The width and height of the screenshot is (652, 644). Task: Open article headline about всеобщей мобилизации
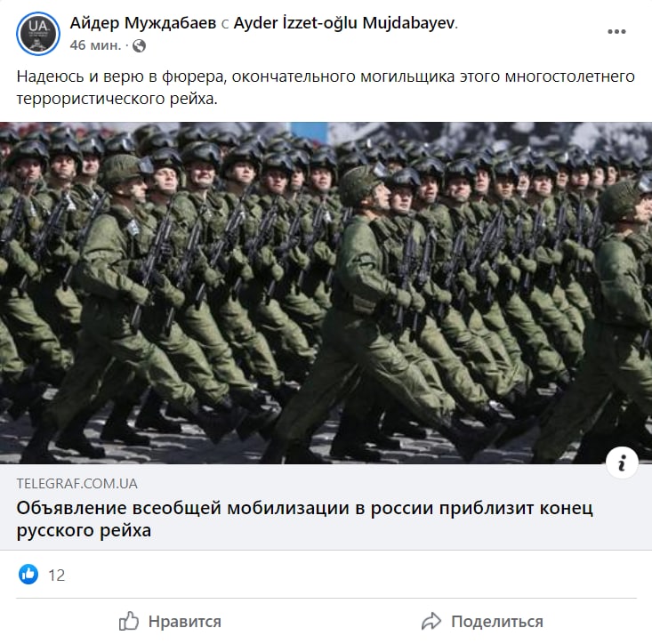click(304, 519)
